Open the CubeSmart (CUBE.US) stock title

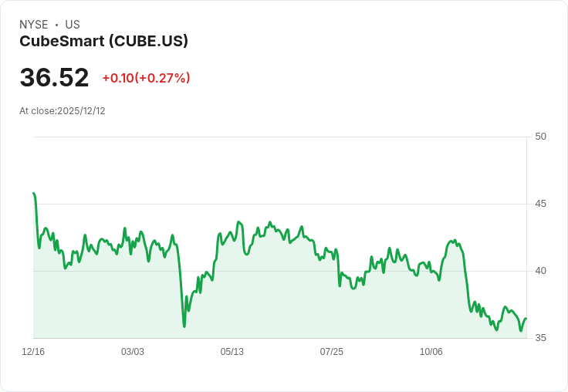pos(103,41)
